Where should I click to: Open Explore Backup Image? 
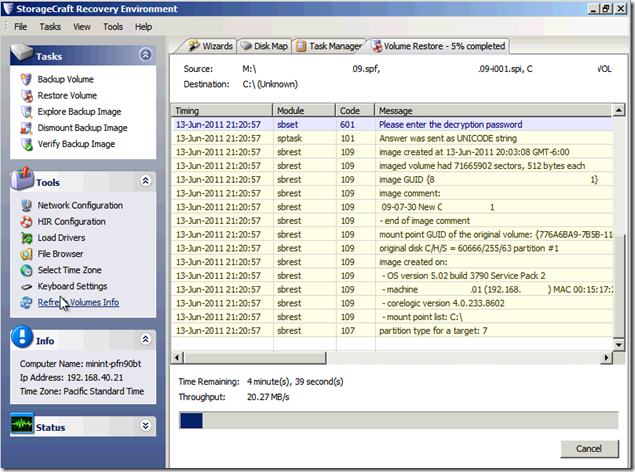pos(79,112)
